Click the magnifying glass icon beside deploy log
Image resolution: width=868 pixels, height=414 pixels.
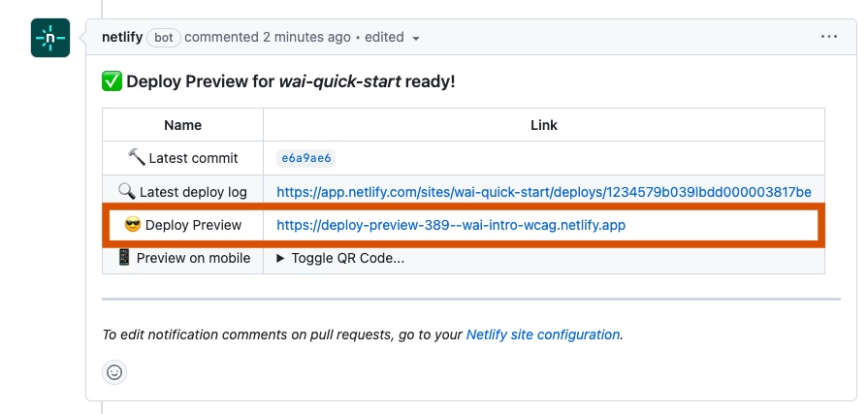pyautogui.click(x=126, y=191)
